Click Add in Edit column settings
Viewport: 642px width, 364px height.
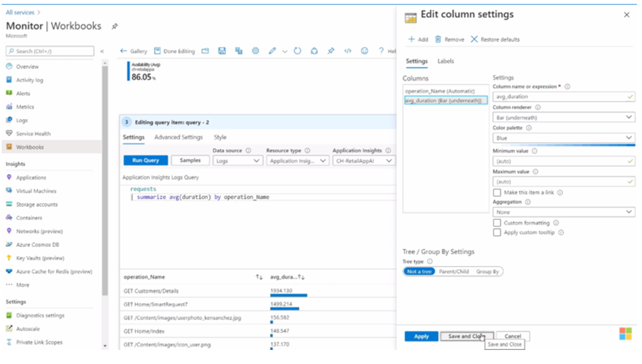pos(418,39)
